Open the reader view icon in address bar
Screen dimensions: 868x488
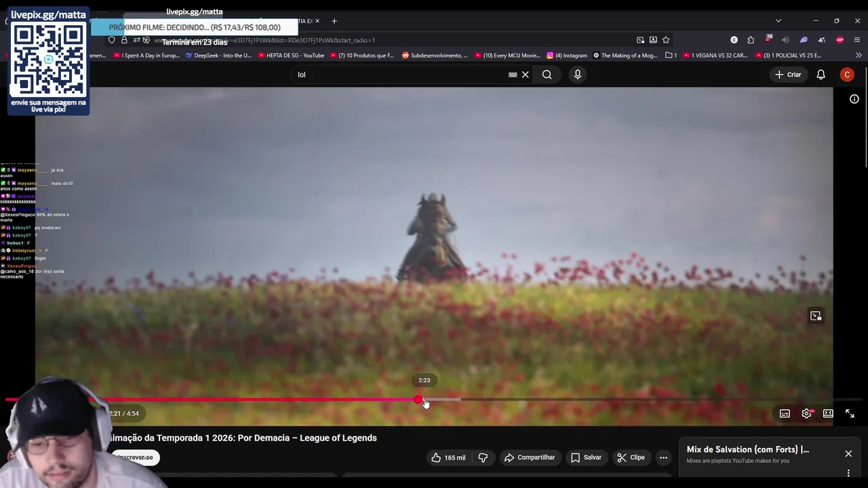653,40
